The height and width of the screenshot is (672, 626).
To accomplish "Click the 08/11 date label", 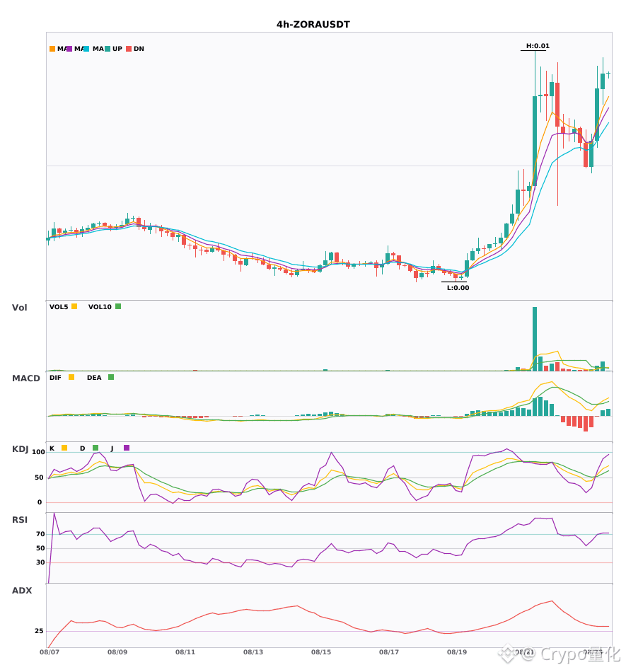I will 185,652.
